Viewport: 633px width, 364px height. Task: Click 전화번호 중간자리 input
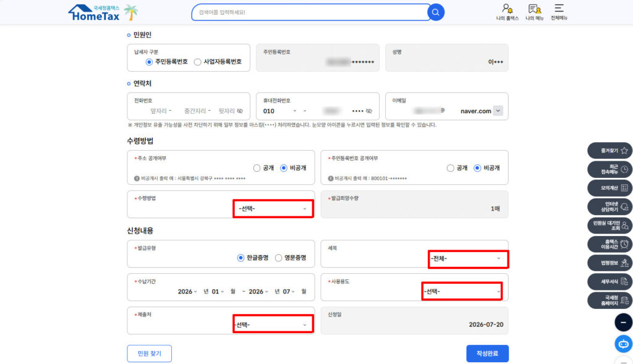[x=195, y=111]
